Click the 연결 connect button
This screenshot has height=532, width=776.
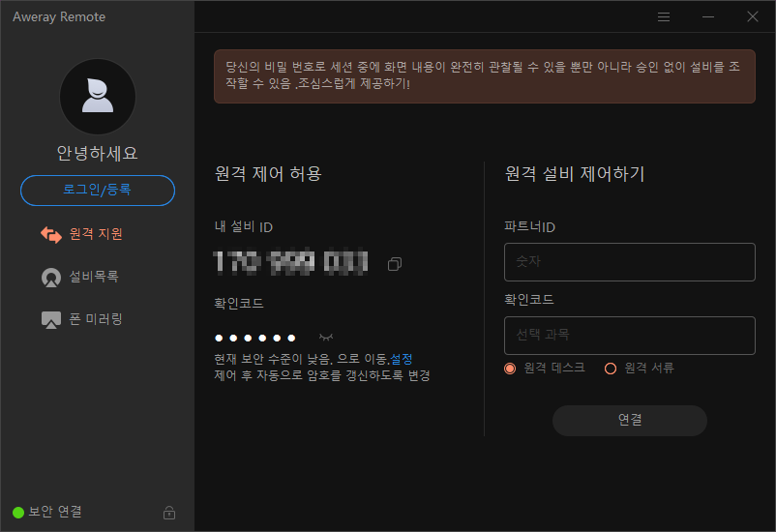coord(630,420)
